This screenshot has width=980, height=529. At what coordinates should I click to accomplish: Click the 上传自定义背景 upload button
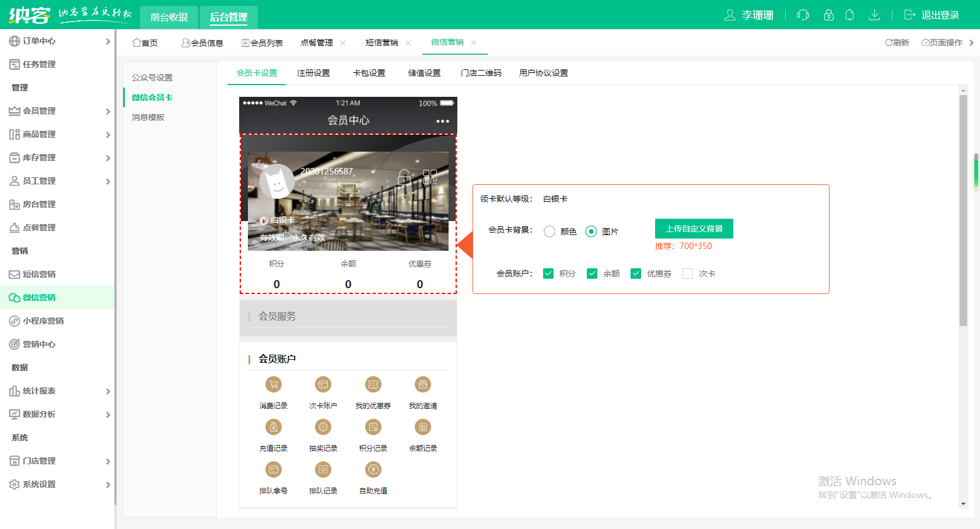694,229
